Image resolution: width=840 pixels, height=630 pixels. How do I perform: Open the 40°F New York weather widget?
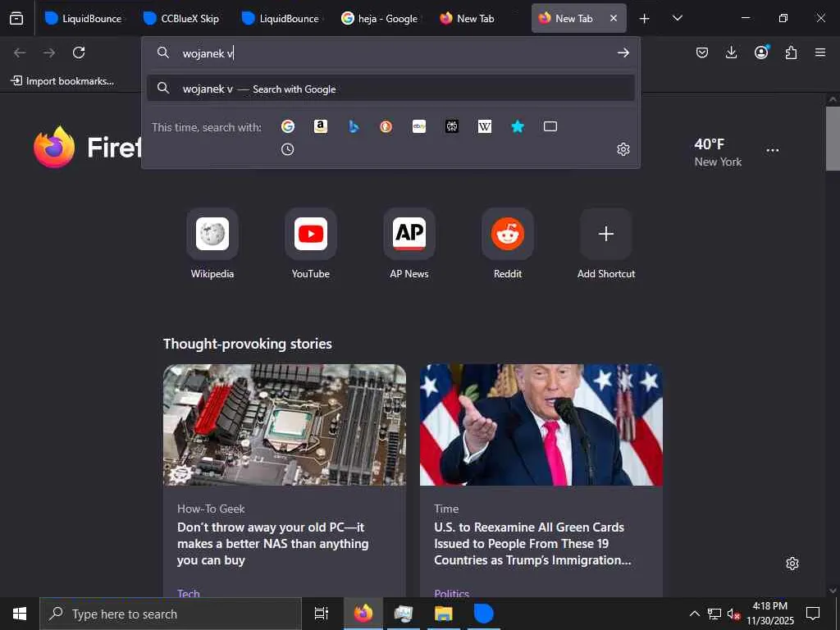coord(718,152)
